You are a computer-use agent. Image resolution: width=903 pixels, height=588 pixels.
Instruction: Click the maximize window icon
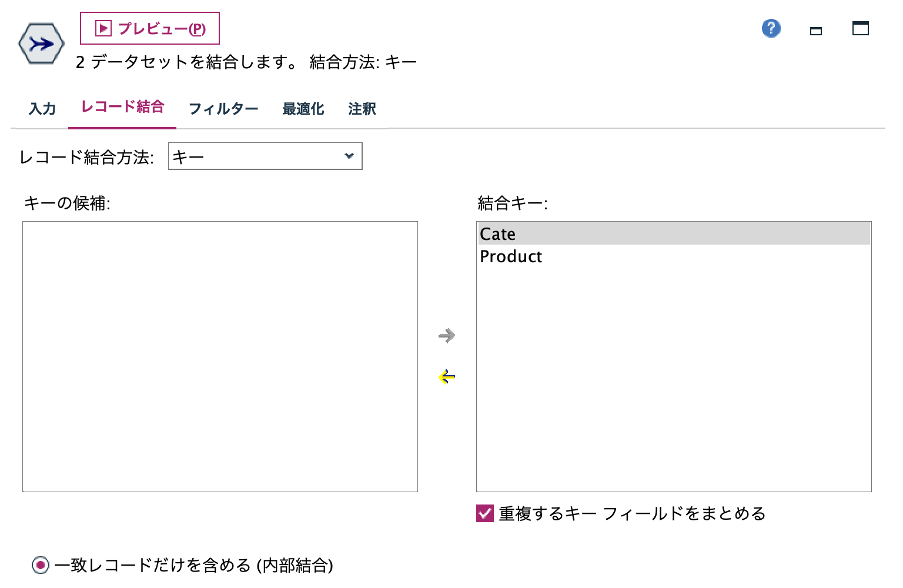pyautogui.click(x=861, y=28)
